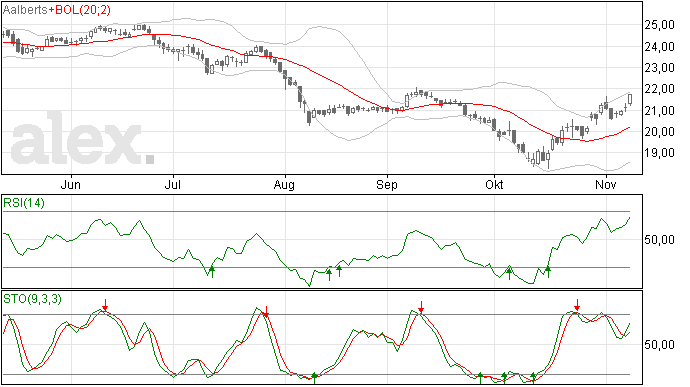Screen dimensions: 690x387
Task: Click the 19,00 price axis value
Action: point(659,153)
